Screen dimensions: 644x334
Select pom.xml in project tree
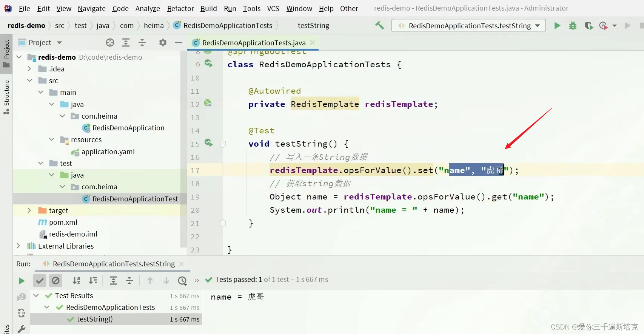[x=63, y=222]
